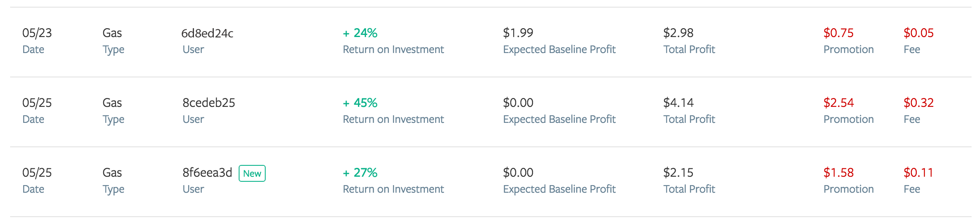The image size is (980, 223).
Task: Select the $1.99 expected baseline profit
Action: (x=518, y=33)
